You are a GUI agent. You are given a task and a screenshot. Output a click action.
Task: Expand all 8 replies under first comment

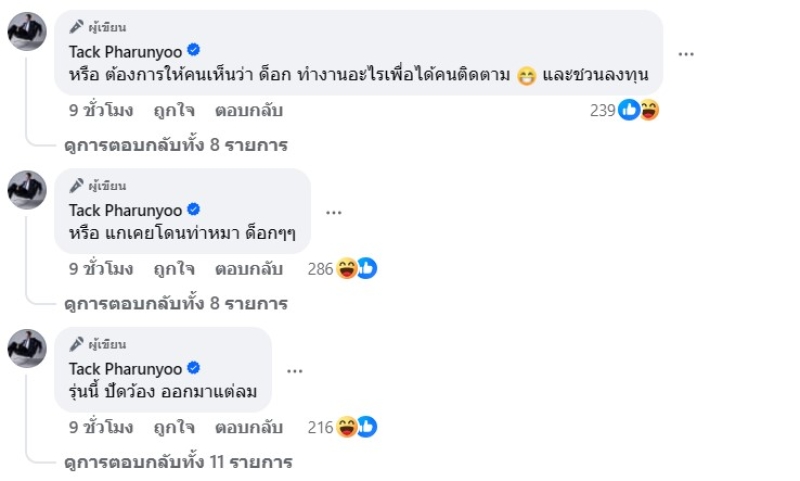pos(175,145)
